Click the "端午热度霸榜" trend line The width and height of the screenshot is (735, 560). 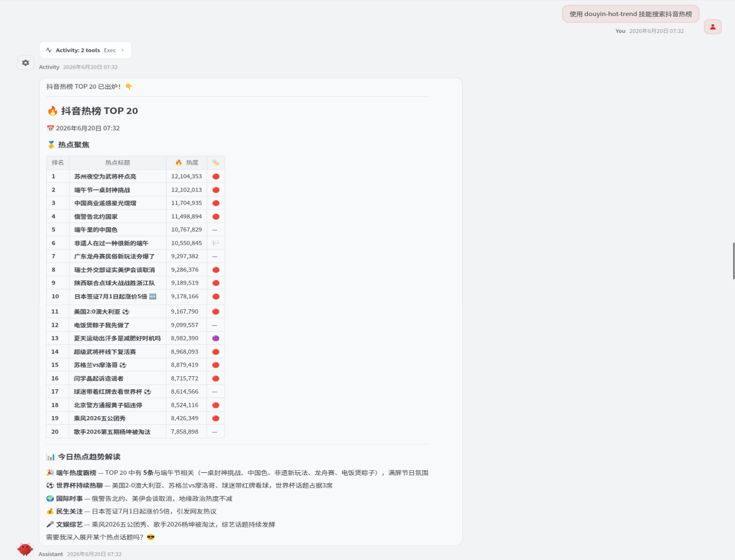(x=237, y=473)
